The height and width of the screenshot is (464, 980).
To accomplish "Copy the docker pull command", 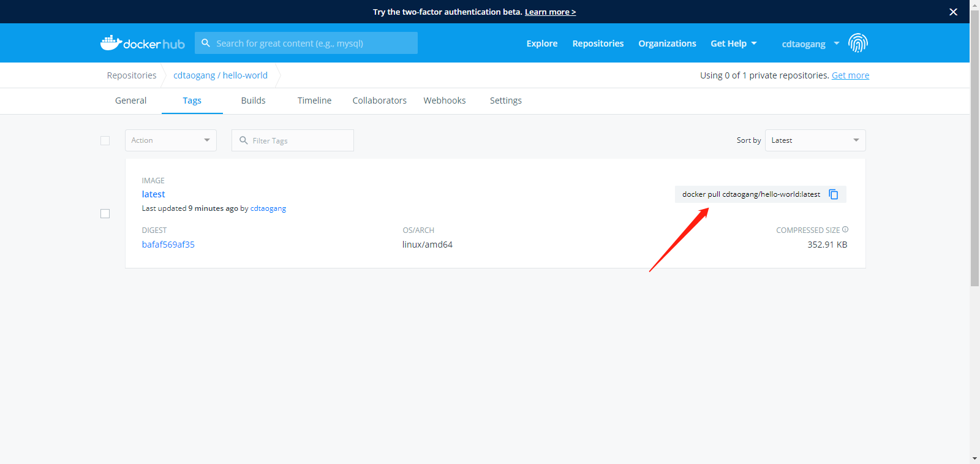I will [834, 194].
